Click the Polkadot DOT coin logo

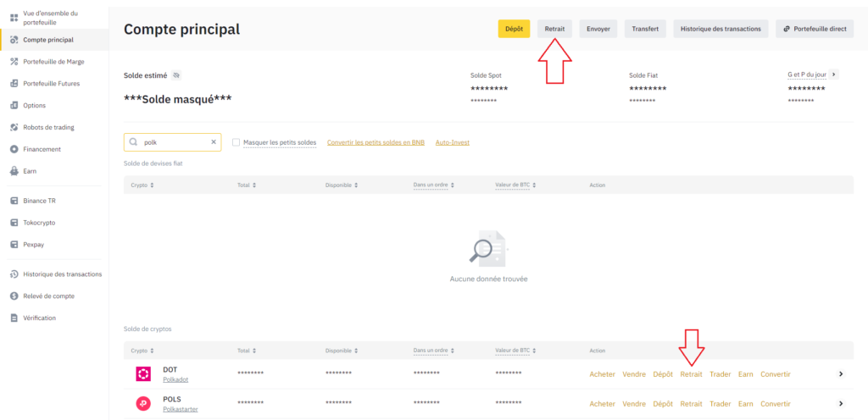point(143,374)
